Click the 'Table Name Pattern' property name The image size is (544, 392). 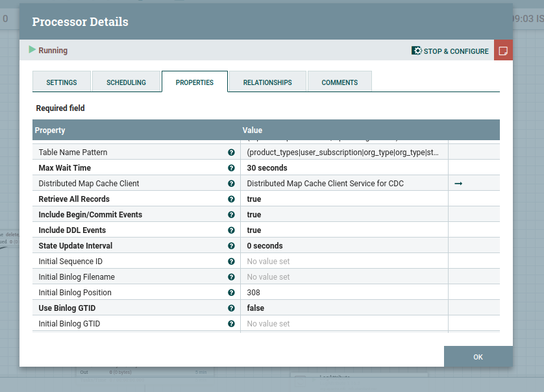point(73,153)
